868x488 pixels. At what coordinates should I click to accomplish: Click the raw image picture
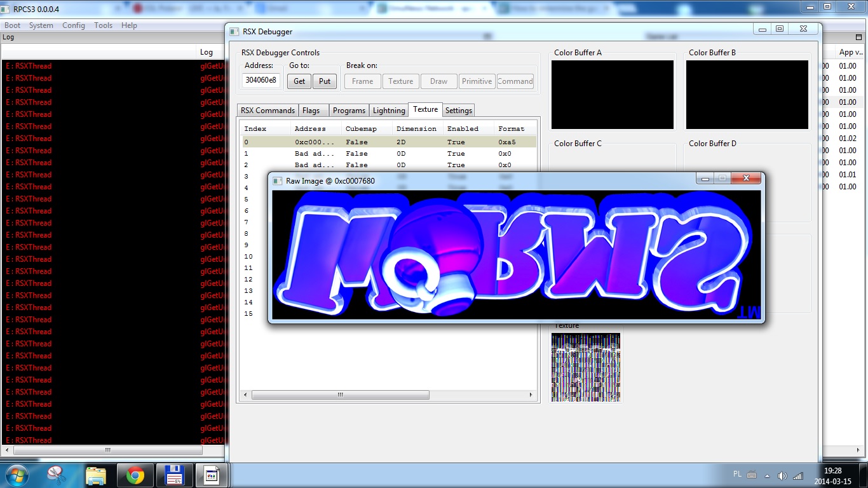pos(516,254)
